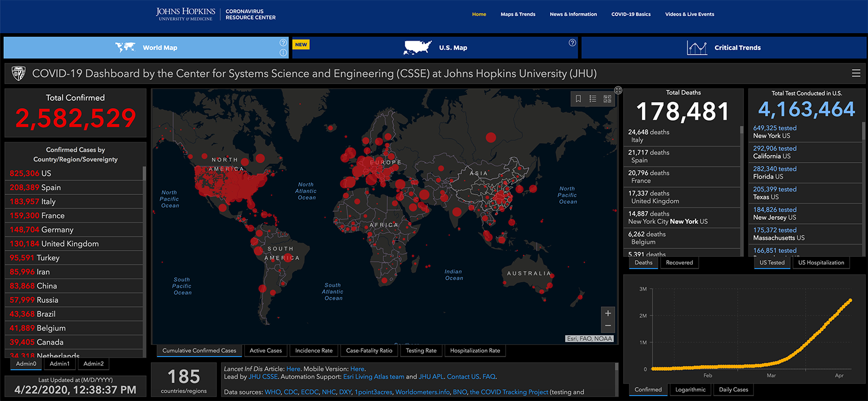Select the Testing Rate map tab
The width and height of the screenshot is (868, 401).
point(421,350)
